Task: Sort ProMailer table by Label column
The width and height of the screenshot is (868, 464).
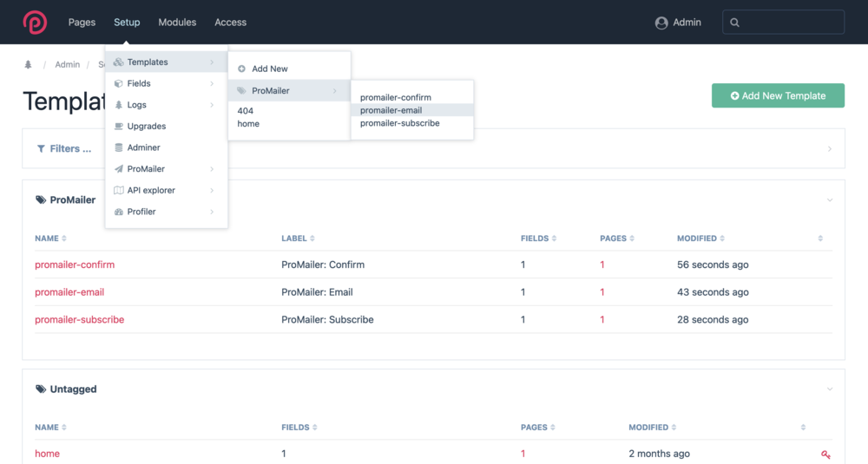Action: click(x=298, y=239)
